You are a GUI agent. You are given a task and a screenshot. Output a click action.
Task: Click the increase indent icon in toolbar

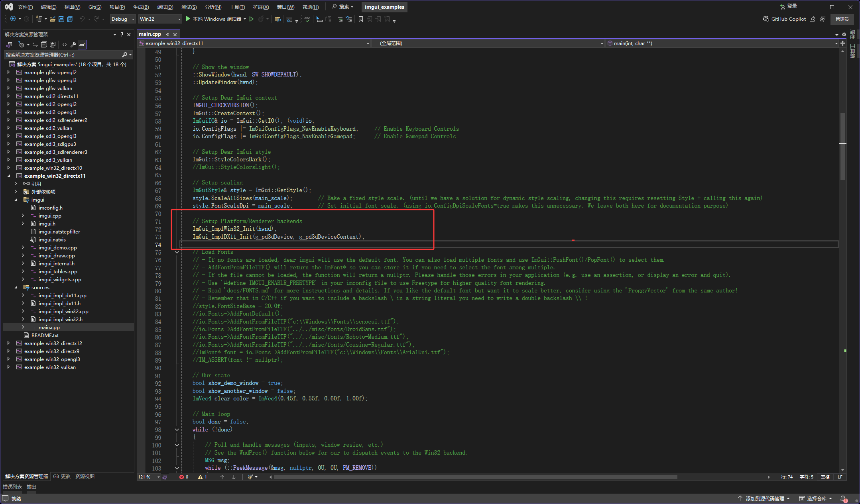(340, 19)
